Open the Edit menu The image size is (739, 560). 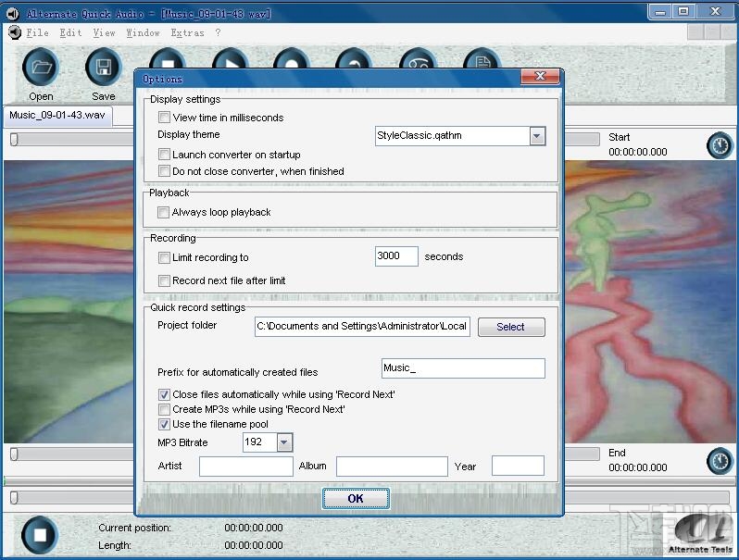[70, 33]
